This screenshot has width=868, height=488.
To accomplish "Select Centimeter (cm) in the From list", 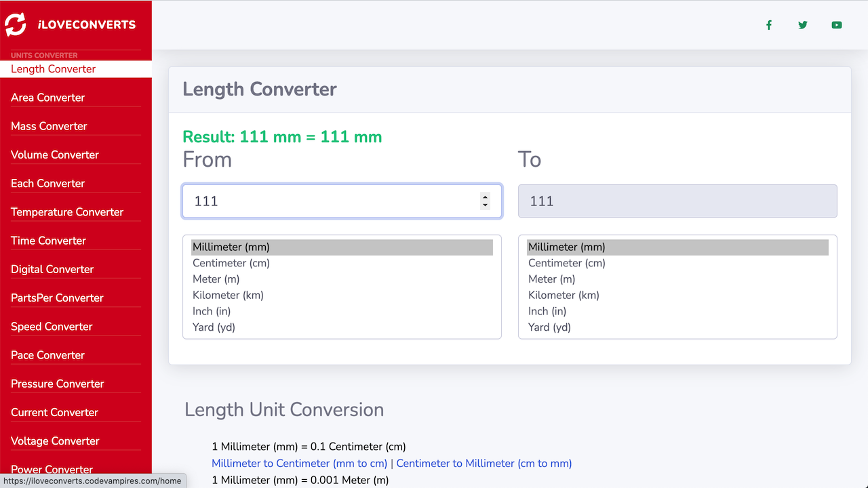I will pyautogui.click(x=231, y=263).
